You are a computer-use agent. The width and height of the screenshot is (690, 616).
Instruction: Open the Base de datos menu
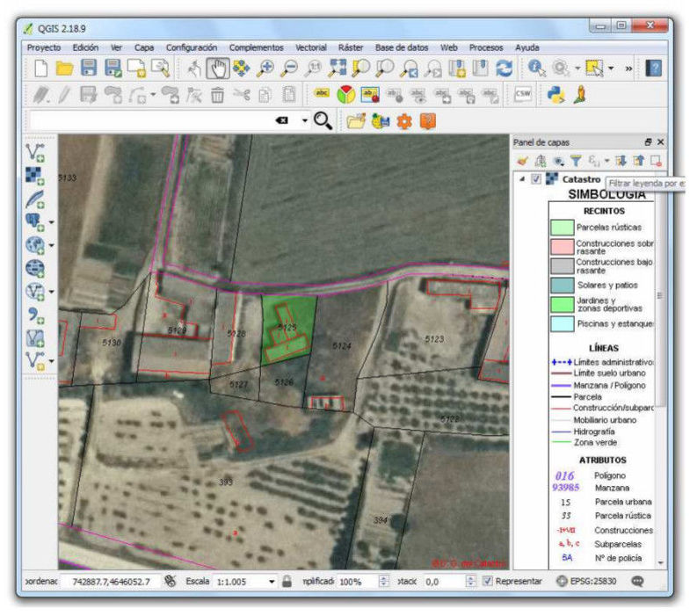(402, 47)
